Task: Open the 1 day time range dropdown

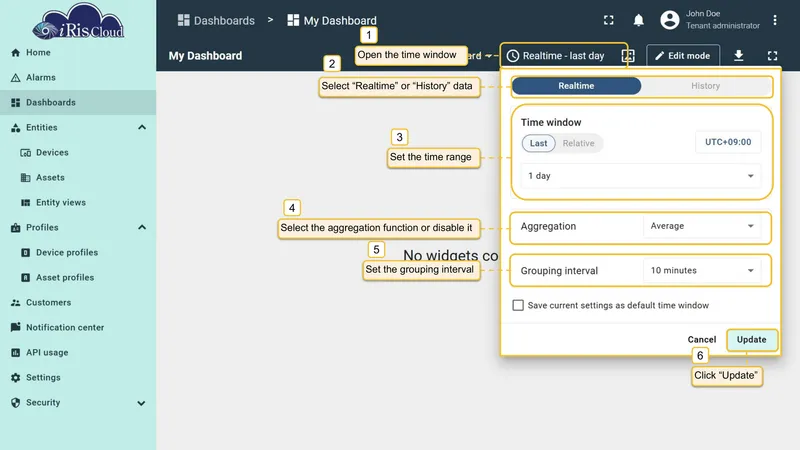Action: [x=641, y=176]
